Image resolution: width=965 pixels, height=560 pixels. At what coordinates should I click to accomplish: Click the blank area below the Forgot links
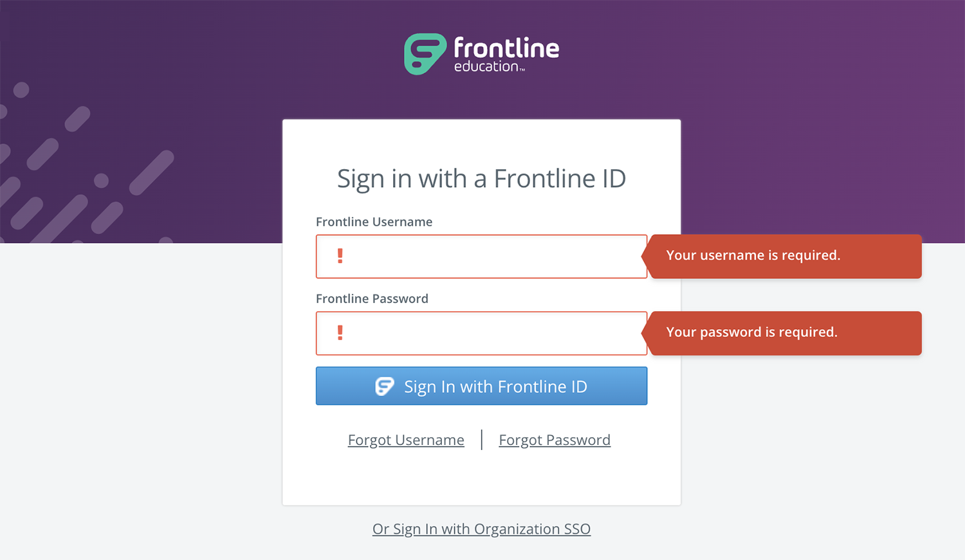481,478
